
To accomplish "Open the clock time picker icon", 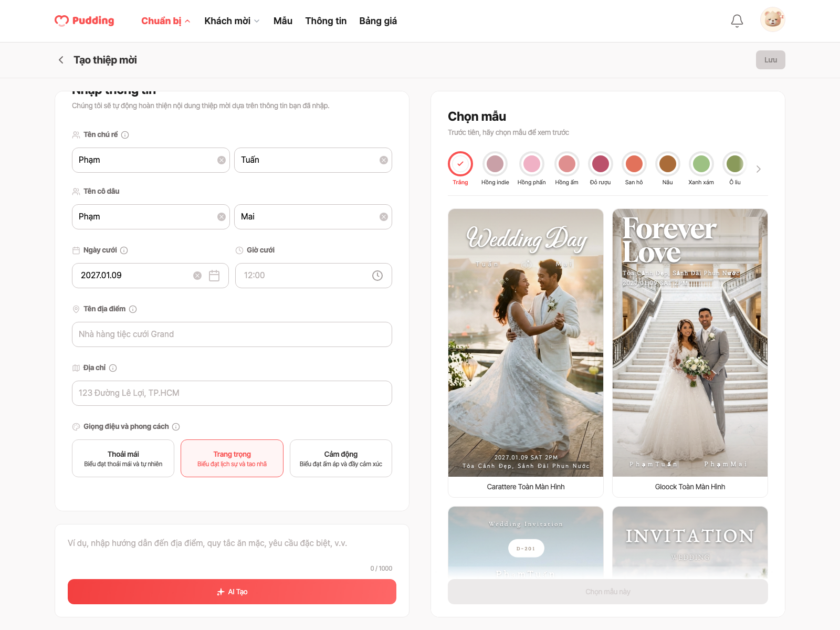I will 377,276.
